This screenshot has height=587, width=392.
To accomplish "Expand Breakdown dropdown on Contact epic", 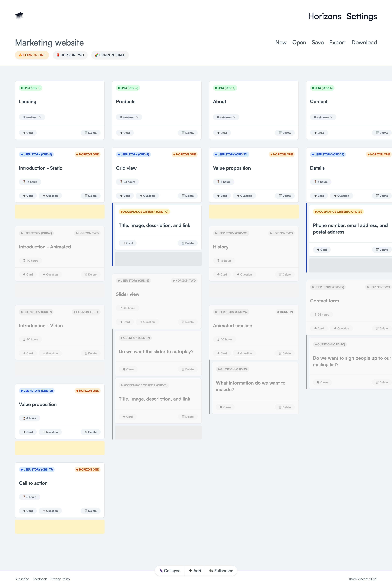I will pyautogui.click(x=323, y=117).
